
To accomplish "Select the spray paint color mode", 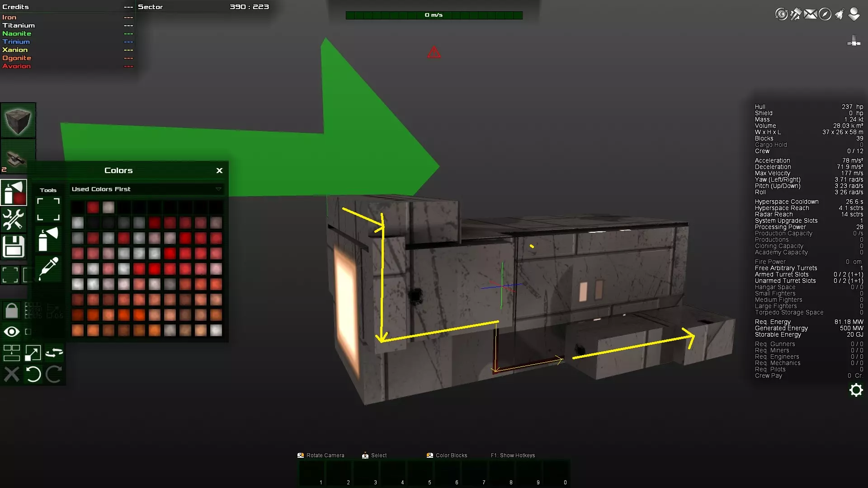I will (14, 193).
